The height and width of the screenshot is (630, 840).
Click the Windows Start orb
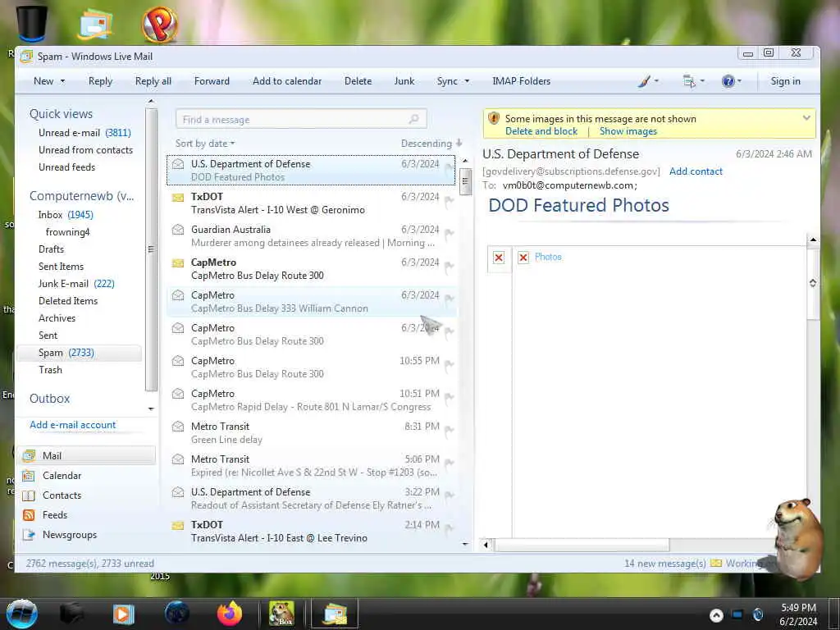(21, 614)
